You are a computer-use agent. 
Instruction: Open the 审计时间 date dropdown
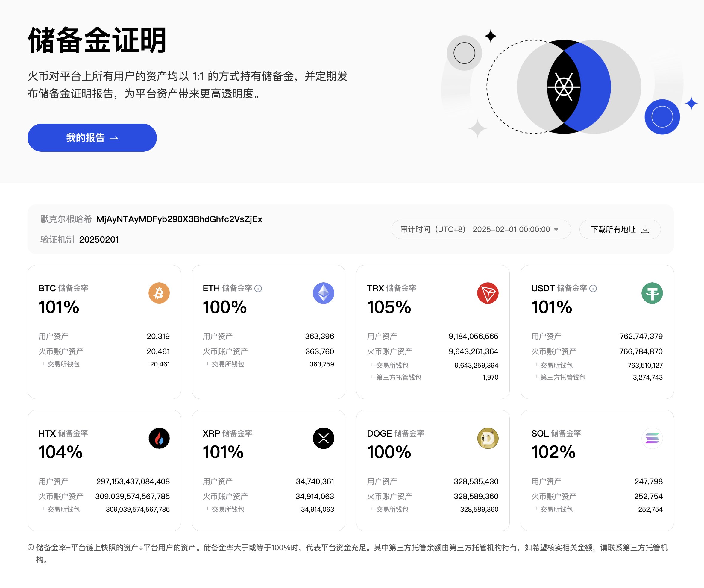(x=481, y=229)
